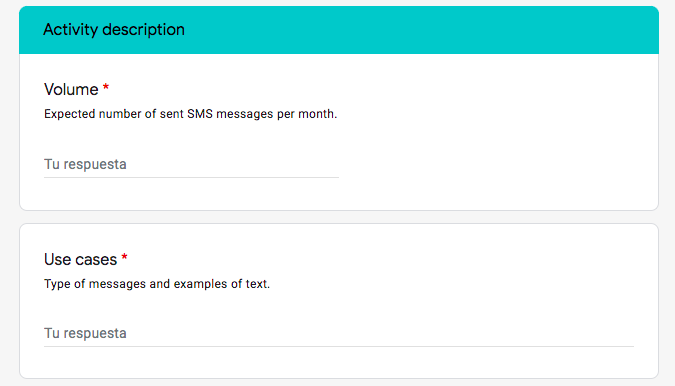Click the word Expected in Volume hint
The image size is (675, 386).
coord(69,114)
